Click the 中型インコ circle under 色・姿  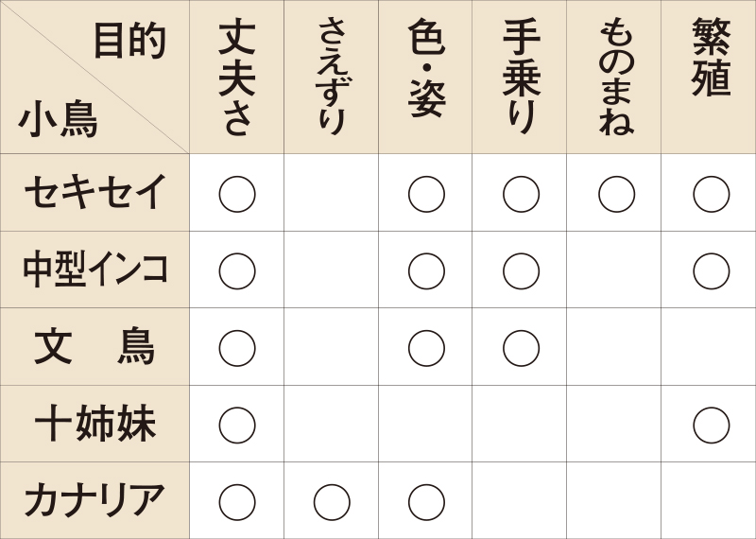pos(426,271)
